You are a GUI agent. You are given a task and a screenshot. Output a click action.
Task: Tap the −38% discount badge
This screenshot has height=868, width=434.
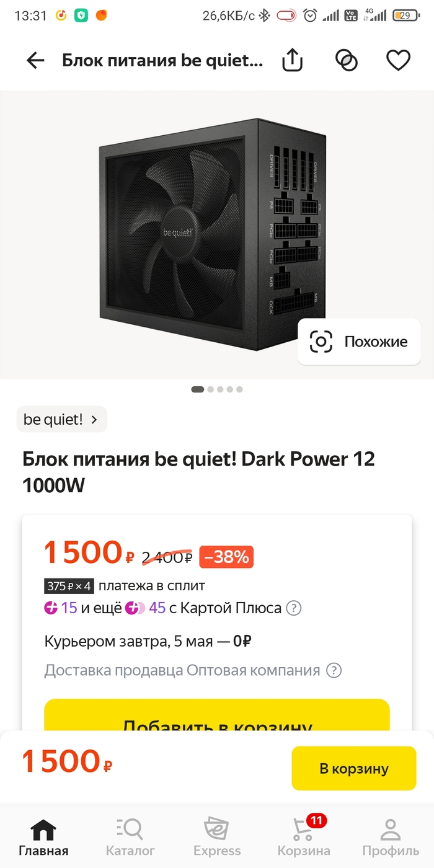[226, 557]
